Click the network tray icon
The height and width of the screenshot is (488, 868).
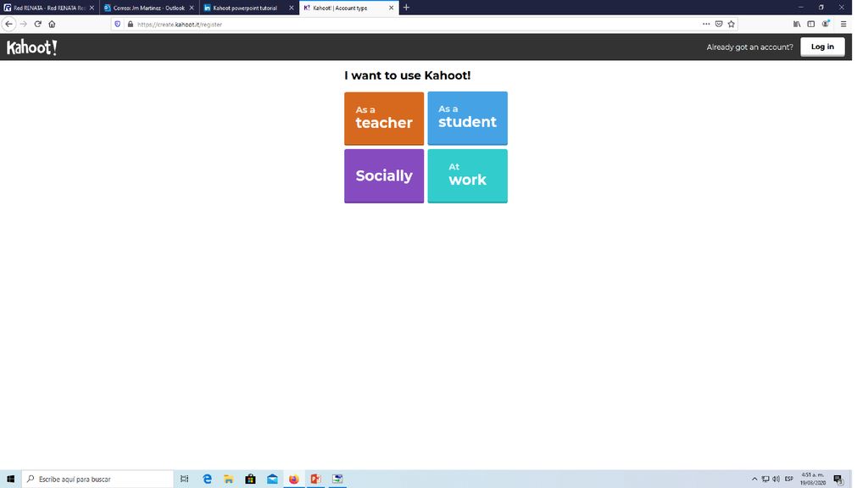click(765, 479)
